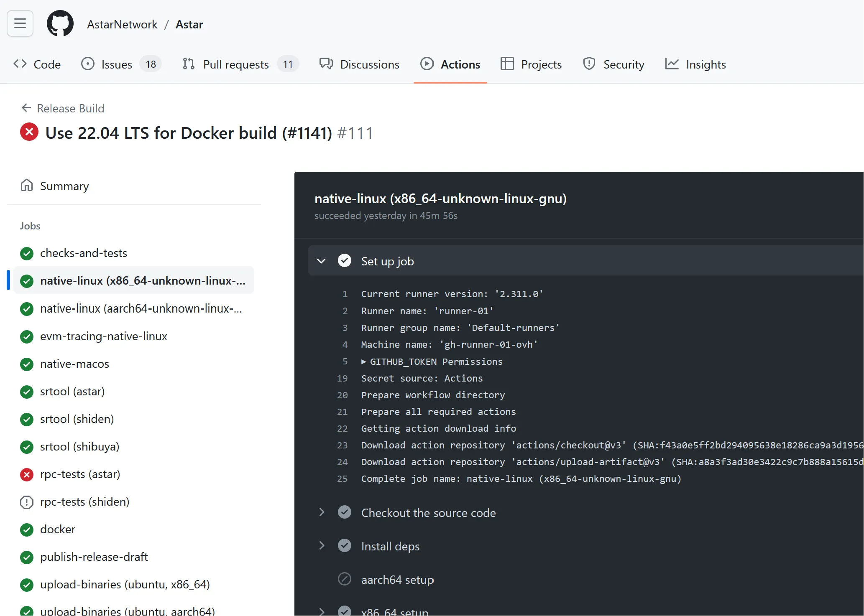This screenshot has height=616, width=864.
Task: Click the back arrow beside Release Build
Action: [x=26, y=108]
